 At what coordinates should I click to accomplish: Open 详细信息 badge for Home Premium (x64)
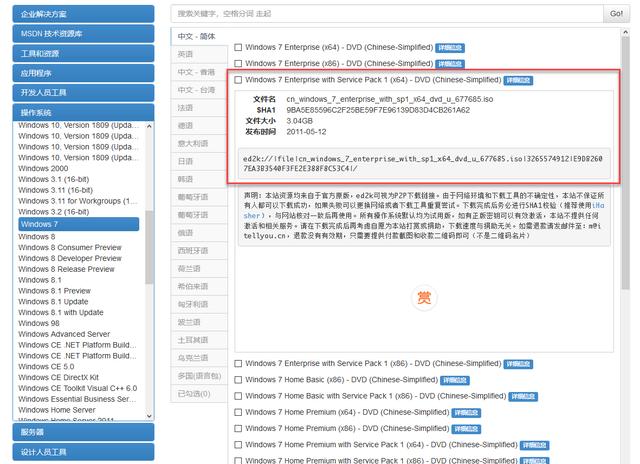pos(466,413)
